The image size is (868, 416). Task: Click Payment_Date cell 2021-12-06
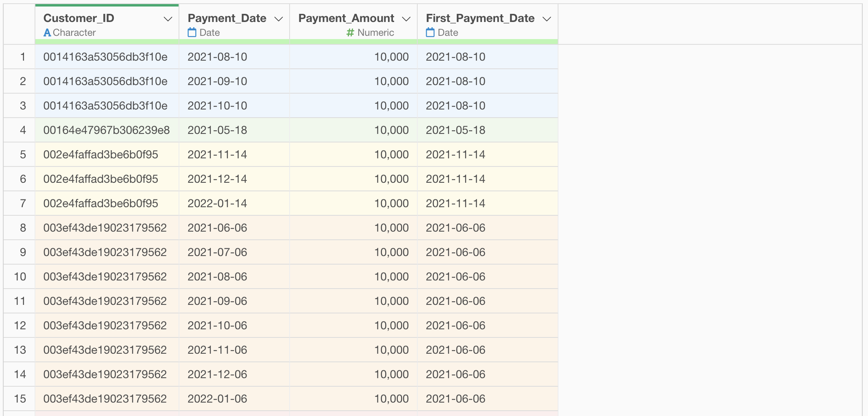click(217, 374)
